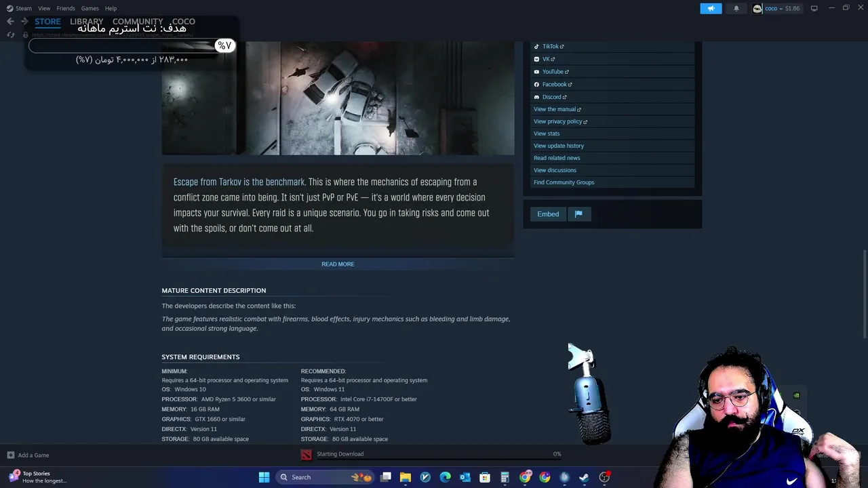Click the Starting Download status text

pyautogui.click(x=340, y=454)
